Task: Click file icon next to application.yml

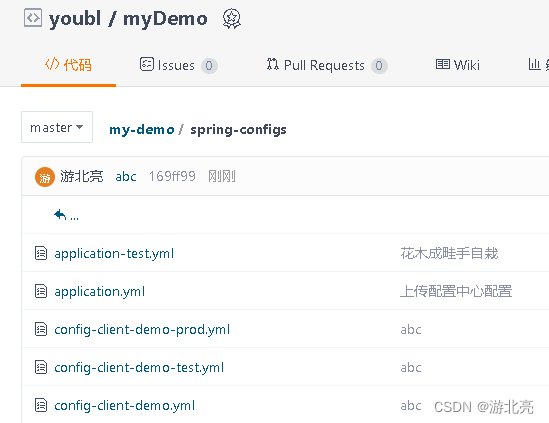Action: coord(41,291)
